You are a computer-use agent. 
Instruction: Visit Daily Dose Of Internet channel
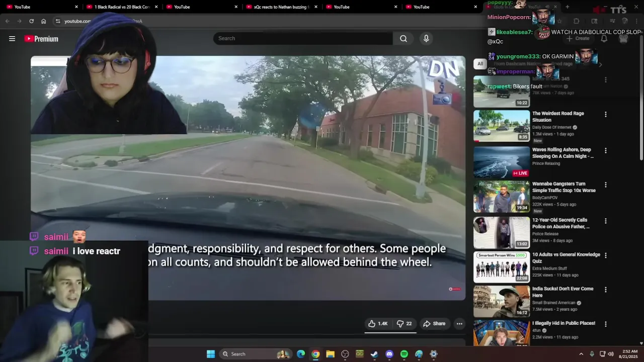tap(552, 127)
